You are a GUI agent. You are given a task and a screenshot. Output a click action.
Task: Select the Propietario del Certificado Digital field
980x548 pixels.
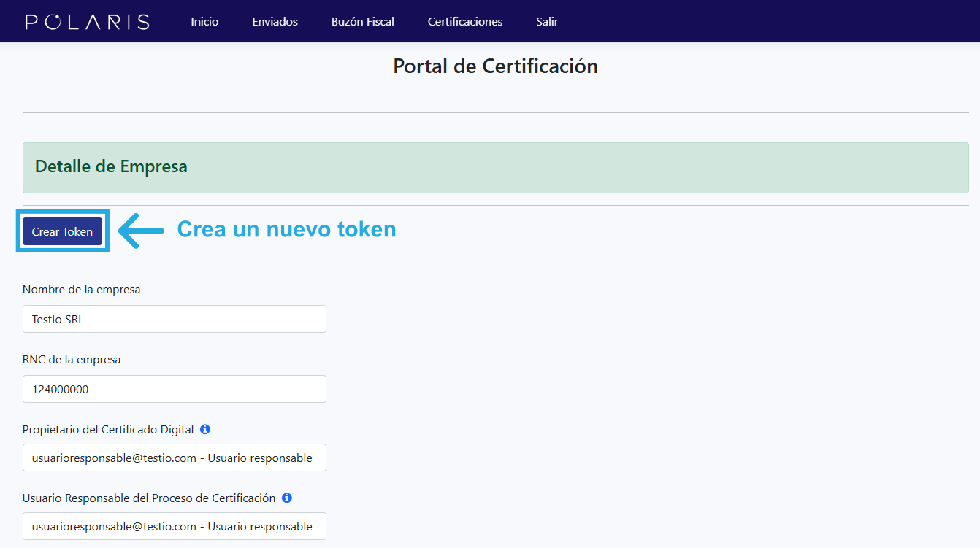pyautogui.click(x=174, y=458)
